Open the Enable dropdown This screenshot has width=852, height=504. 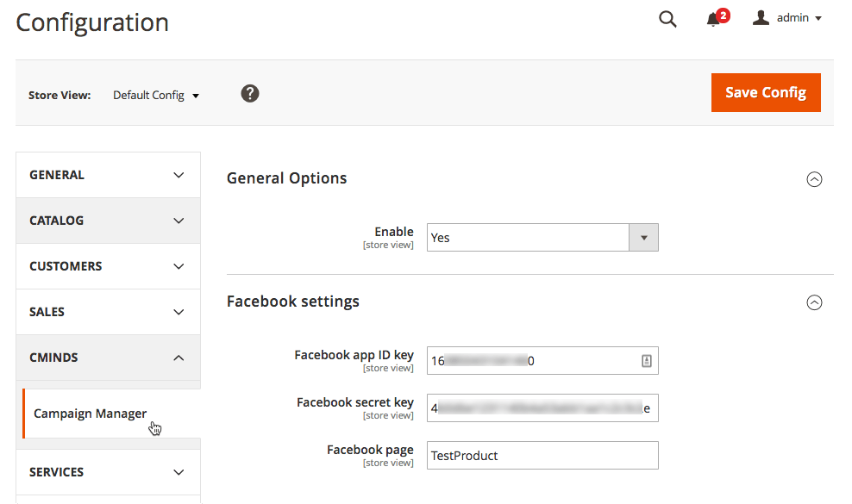pos(542,238)
